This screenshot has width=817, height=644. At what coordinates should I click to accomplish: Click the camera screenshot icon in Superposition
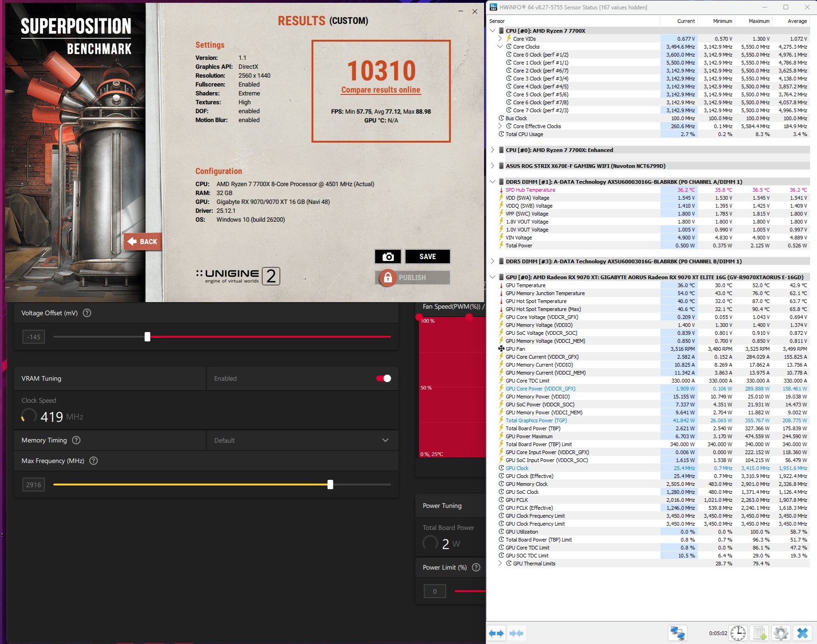pyautogui.click(x=388, y=257)
